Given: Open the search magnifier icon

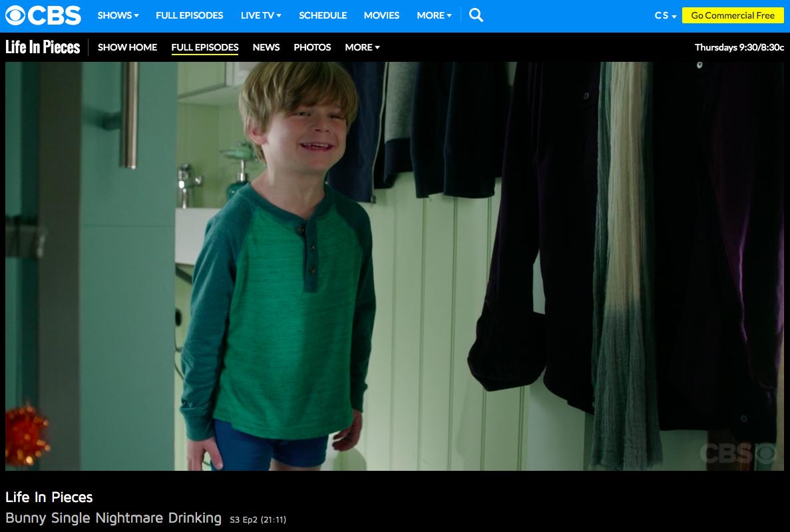Looking at the screenshot, I should [x=476, y=15].
